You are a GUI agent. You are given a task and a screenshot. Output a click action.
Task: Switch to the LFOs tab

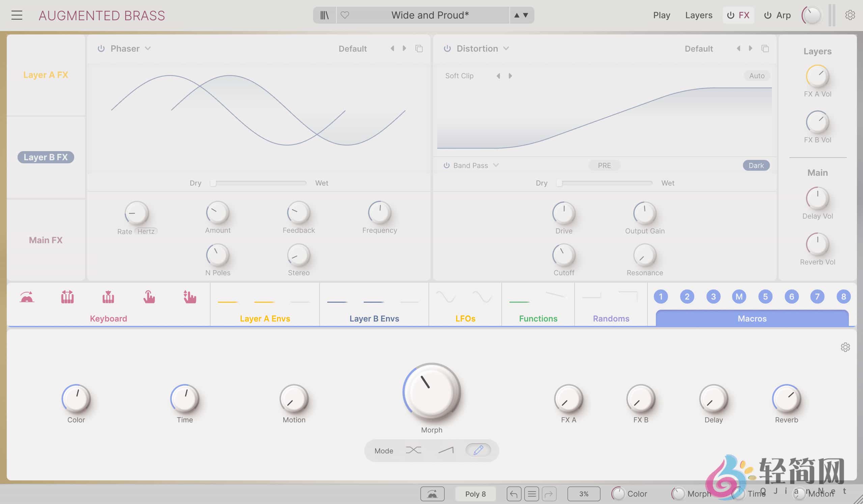tap(465, 318)
